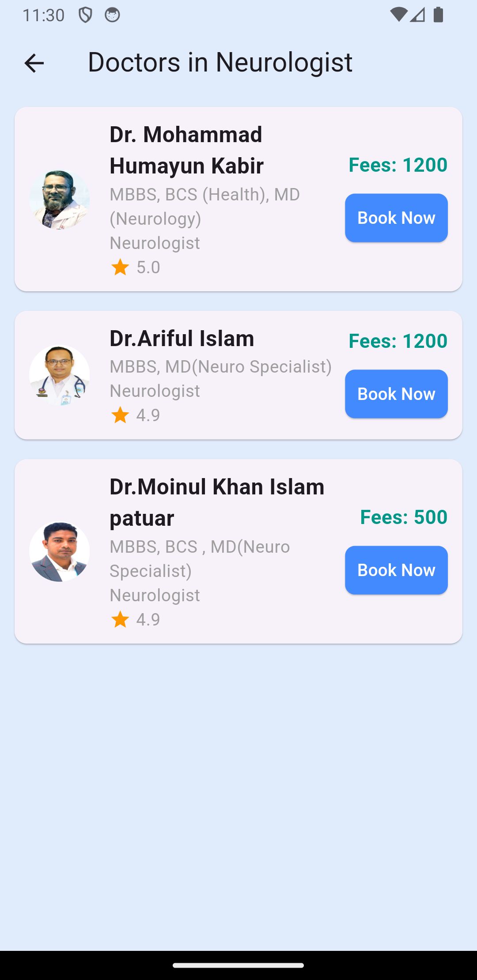Screen dimensions: 477x980
Task: Tap the bottom home gesture bar
Action: [x=238, y=965]
